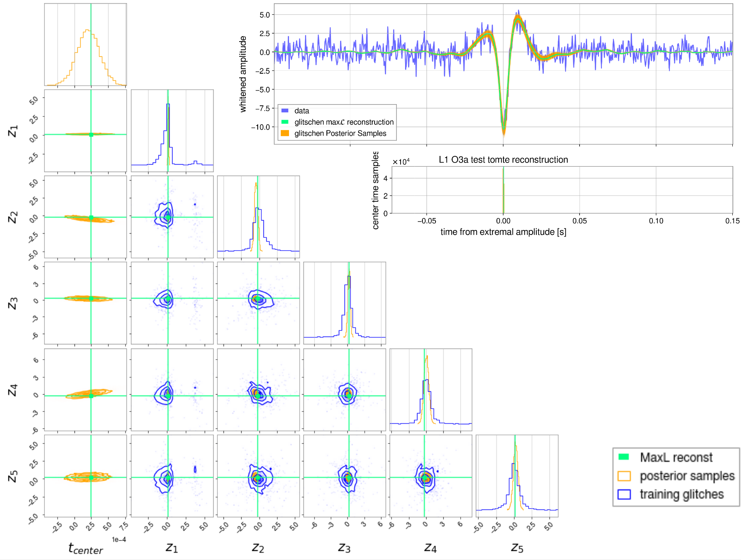Click the green maxL reconstruction legend swatch

coord(285,122)
